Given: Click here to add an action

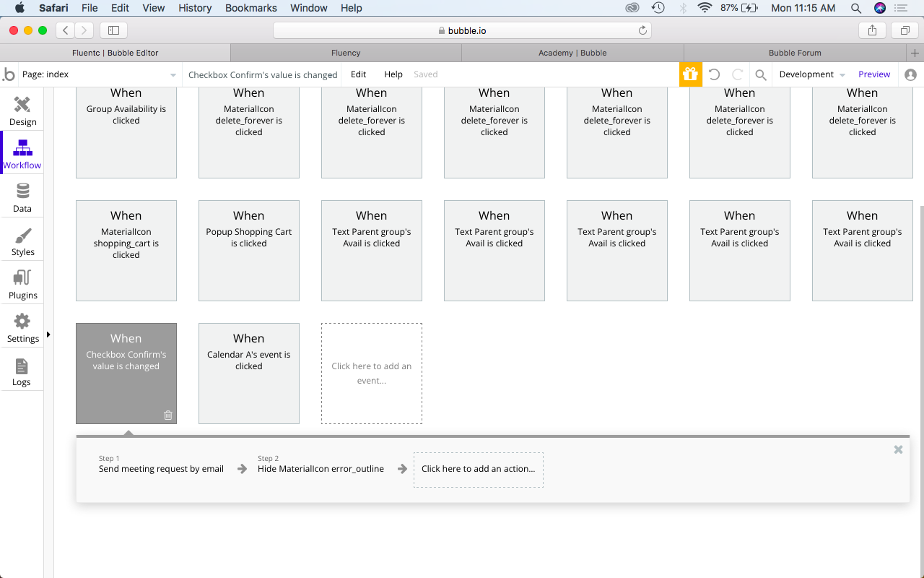Looking at the screenshot, I should (479, 470).
